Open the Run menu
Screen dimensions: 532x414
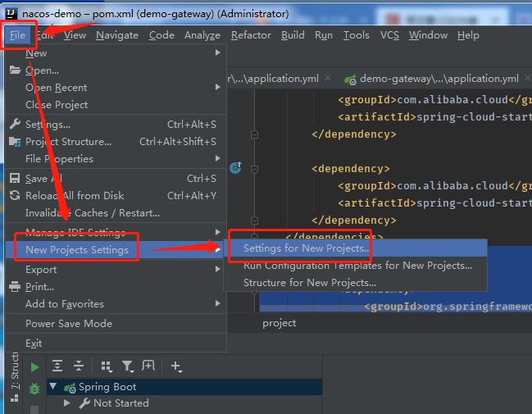pos(324,35)
